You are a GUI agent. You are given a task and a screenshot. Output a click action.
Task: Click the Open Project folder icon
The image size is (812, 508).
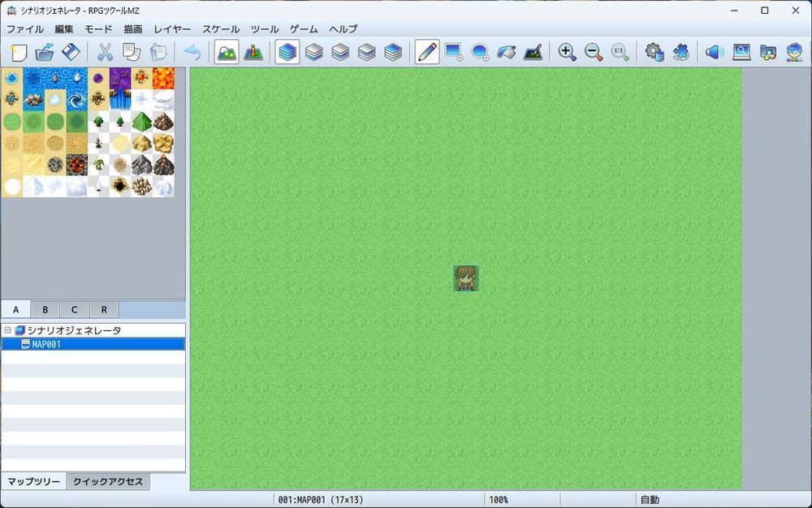(x=45, y=52)
